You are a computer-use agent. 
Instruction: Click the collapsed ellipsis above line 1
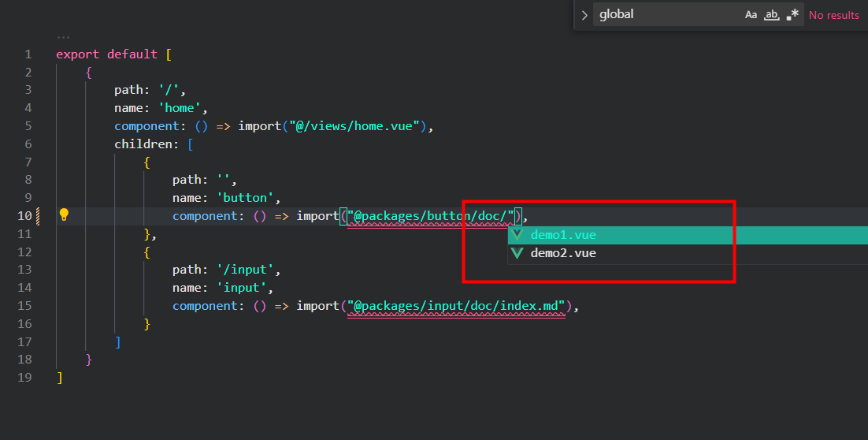[63, 38]
